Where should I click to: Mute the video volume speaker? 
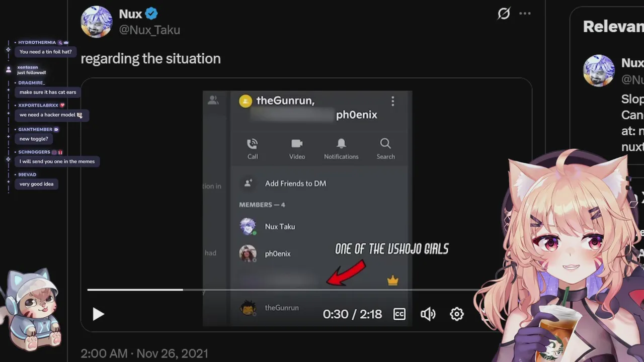coord(428,314)
